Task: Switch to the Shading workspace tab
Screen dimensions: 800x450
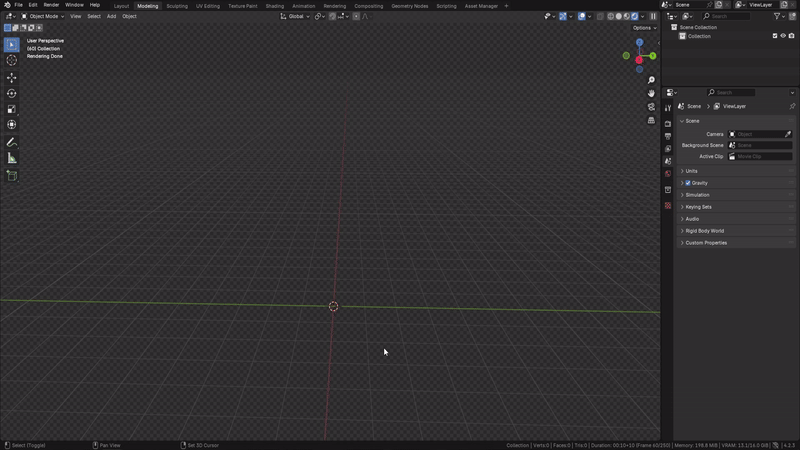Action: pos(274,6)
